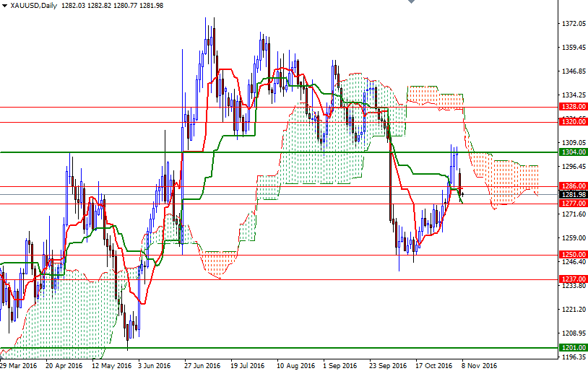Viewport: 588px width, 371px height.
Task: Click the 29 Mar 2016 date label
Action: pos(18,365)
